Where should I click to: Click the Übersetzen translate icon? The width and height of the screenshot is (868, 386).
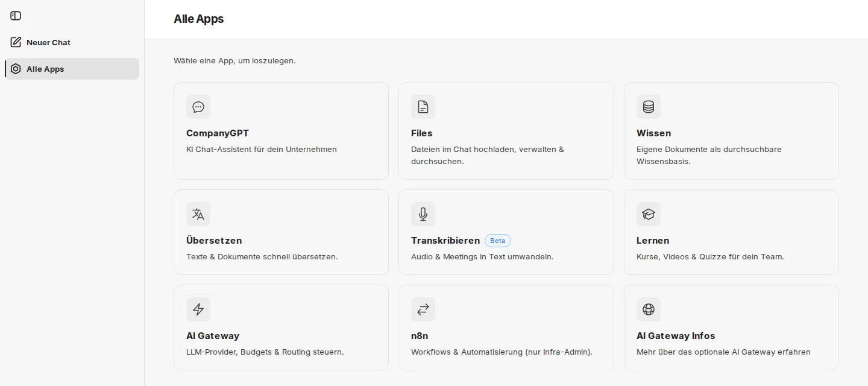tap(198, 214)
